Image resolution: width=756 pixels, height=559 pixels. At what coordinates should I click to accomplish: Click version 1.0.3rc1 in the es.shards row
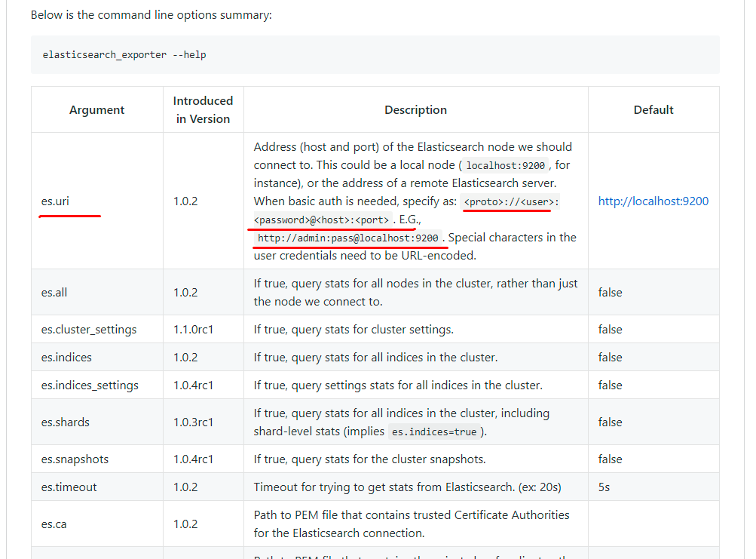(194, 422)
